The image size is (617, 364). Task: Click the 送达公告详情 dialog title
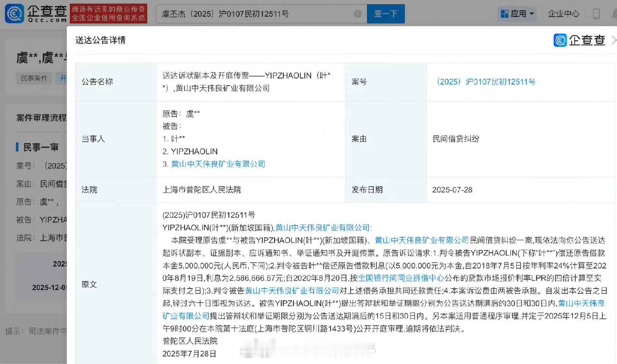pos(101,40)
